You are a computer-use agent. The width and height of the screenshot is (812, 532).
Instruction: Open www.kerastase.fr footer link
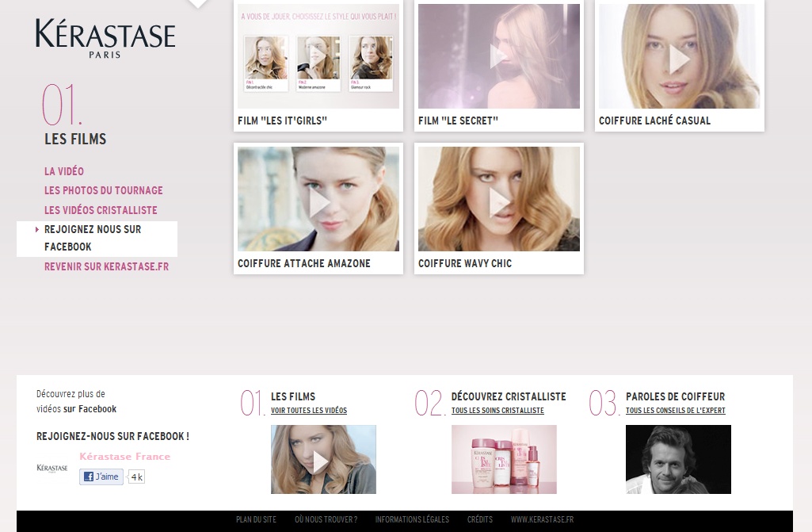click(542, 519)
